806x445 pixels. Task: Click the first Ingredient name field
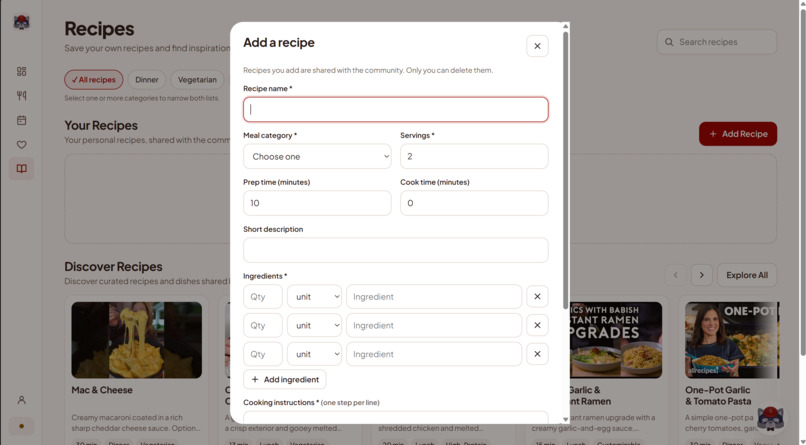tap(434, 296)
